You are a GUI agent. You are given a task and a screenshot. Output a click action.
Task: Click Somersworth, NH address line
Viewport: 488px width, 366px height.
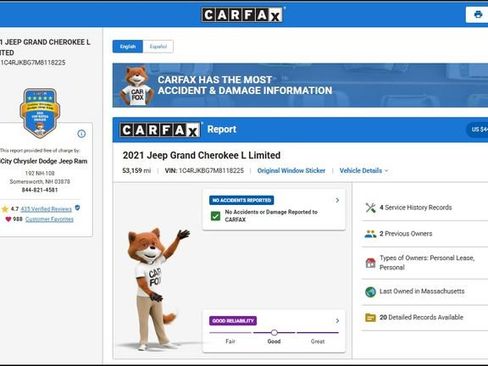40,181
